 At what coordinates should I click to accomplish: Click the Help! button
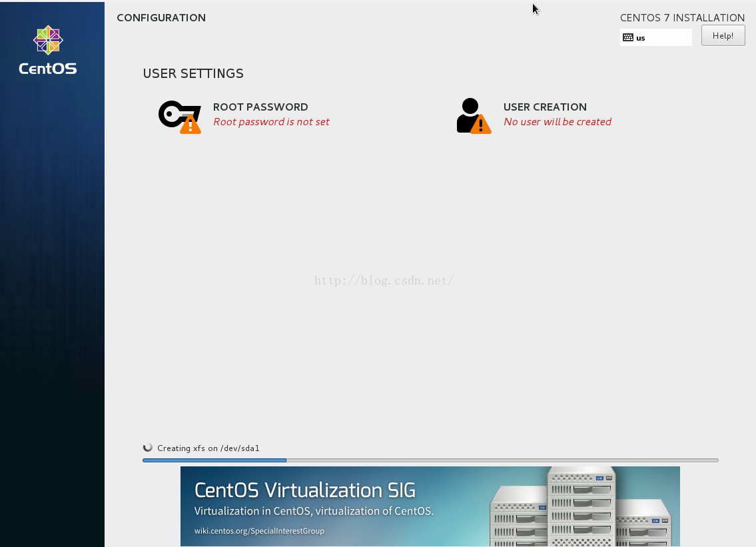723,36
